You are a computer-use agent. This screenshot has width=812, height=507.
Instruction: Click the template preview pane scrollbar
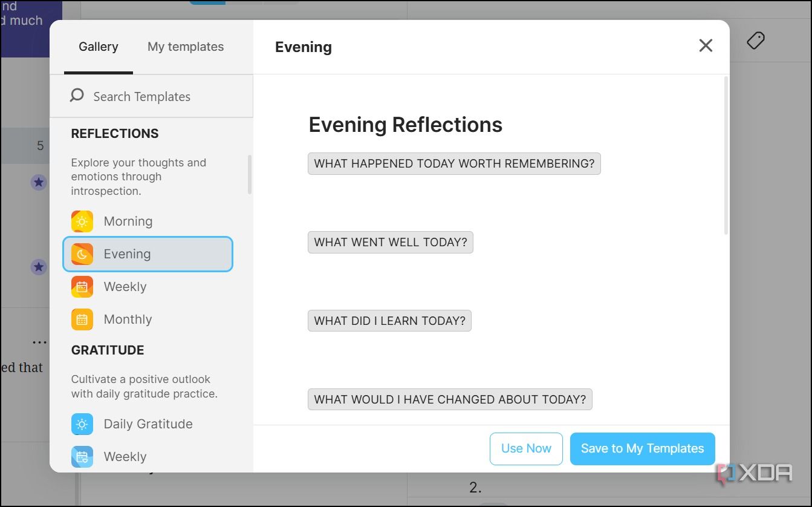click(726, 155)
